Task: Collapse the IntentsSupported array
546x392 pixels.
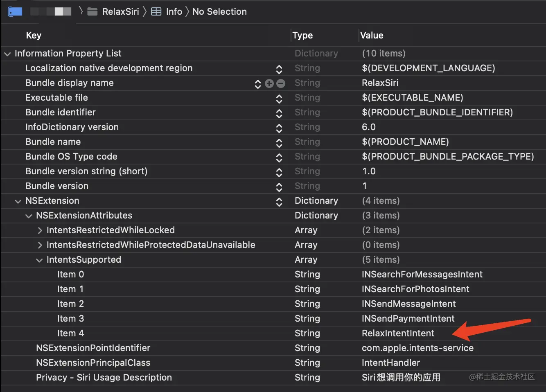Action: [x=39, y=260]
